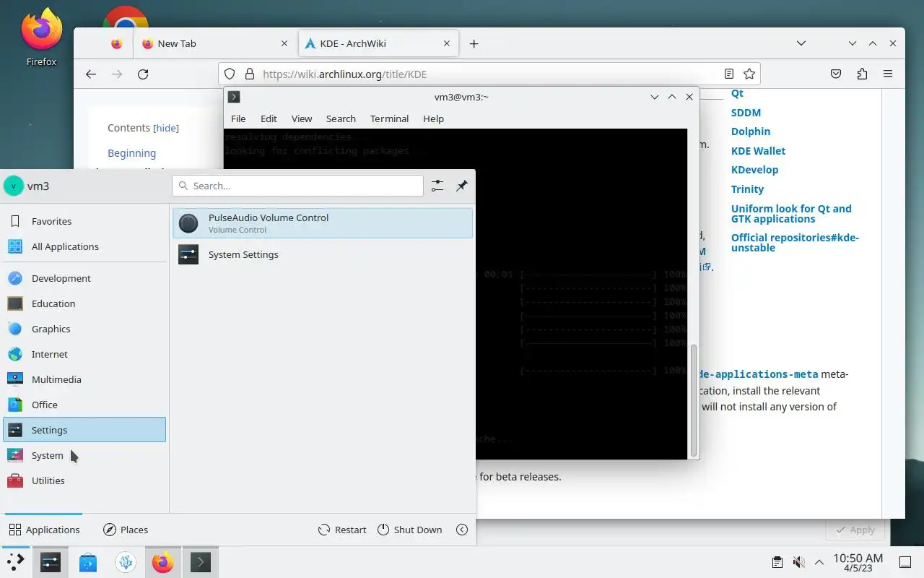Open the Firefox application hamburger menu
Image resolution: width=924 pixels, height=578 pixels.
click(888, 74)
